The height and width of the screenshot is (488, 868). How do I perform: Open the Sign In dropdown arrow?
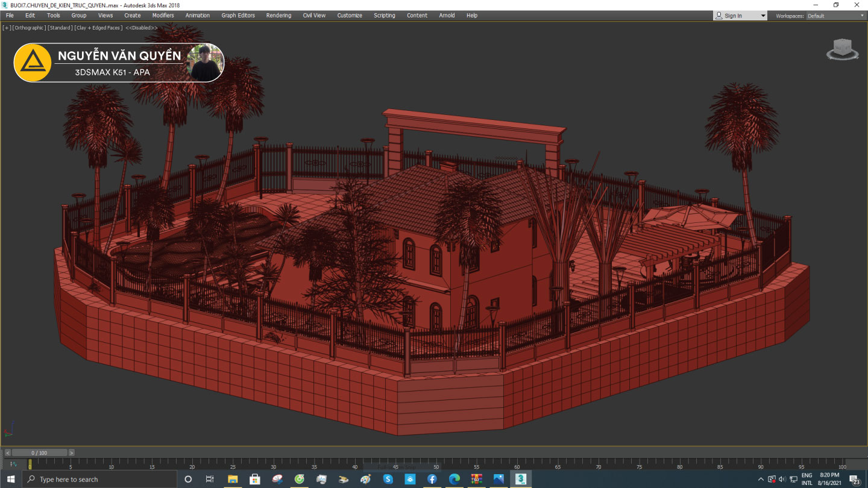763,16
